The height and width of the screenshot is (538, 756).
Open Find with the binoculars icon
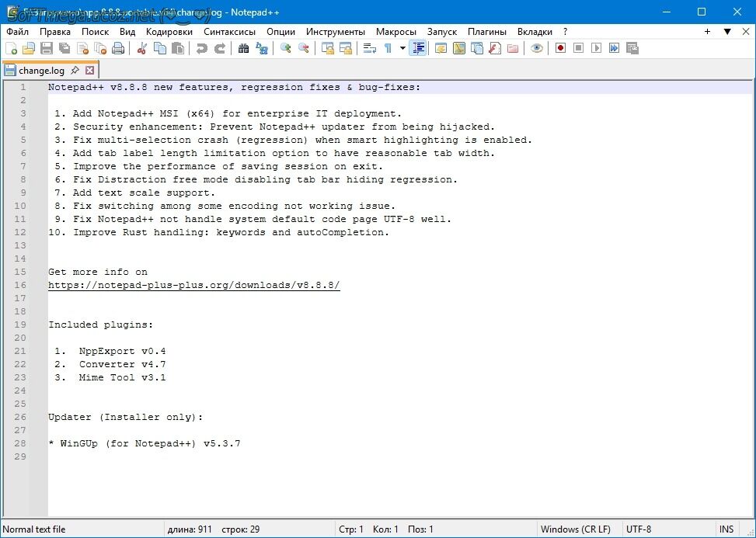pyautogui.click(x=244, y=48)
